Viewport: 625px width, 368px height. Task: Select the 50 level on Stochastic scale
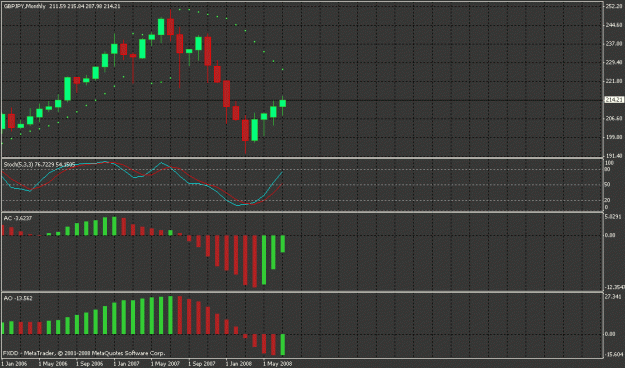[608, 185]
